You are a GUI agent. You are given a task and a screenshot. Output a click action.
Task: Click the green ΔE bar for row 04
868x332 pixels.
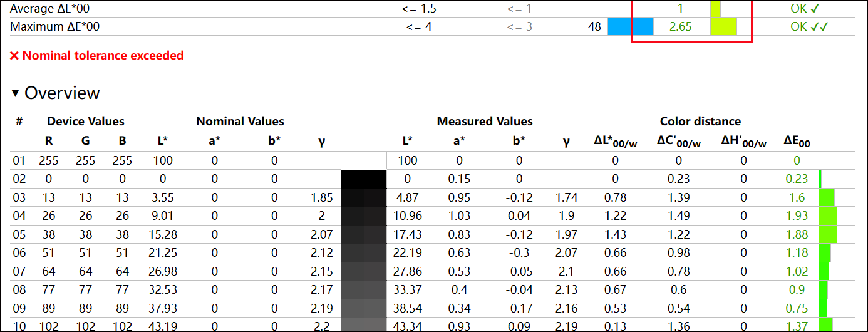[827, 216]
